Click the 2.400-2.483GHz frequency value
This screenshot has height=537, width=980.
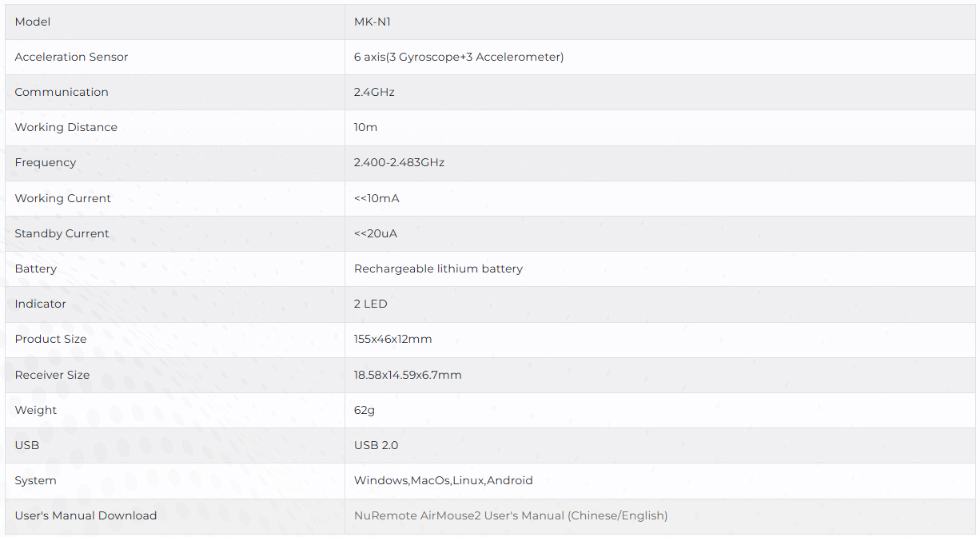coord(399,162)
